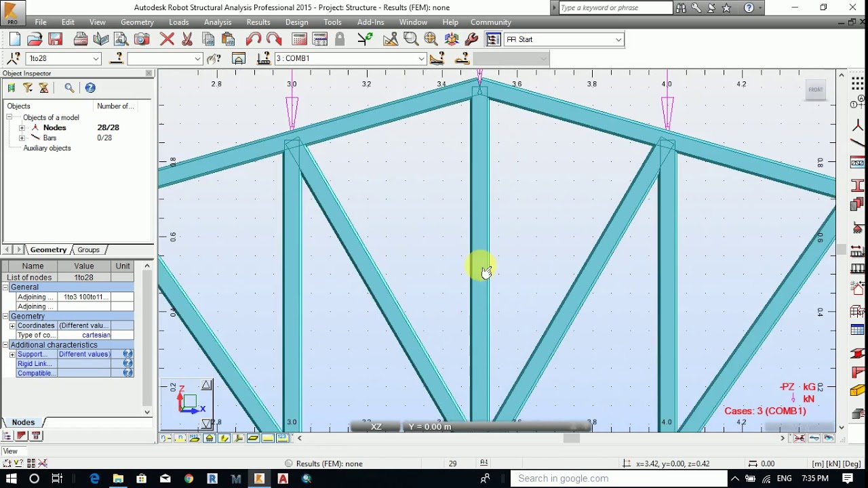Click the scissors Cut icon
The height and width of the screenshot is (488, 868).
[187, 39]
